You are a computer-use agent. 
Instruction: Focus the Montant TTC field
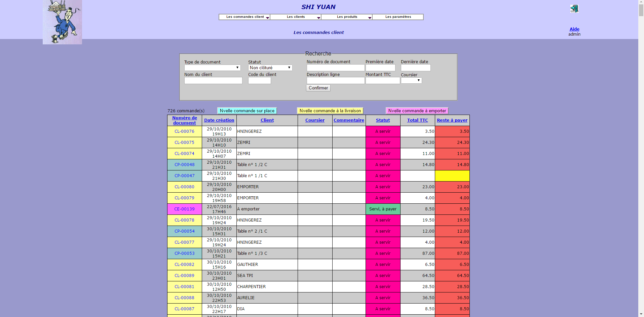(x=383, y=80)
